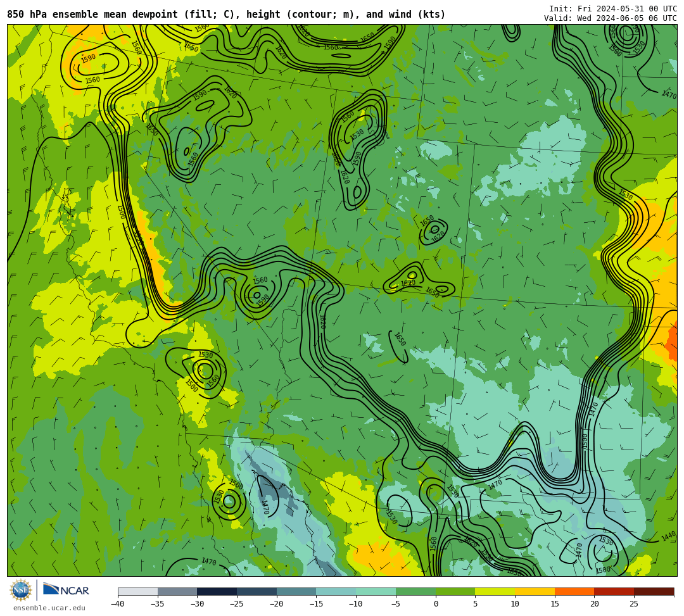Click the dark brown above-25 swatch
The width and height of the screenshot is (684, 616).
tap(654, 591)
